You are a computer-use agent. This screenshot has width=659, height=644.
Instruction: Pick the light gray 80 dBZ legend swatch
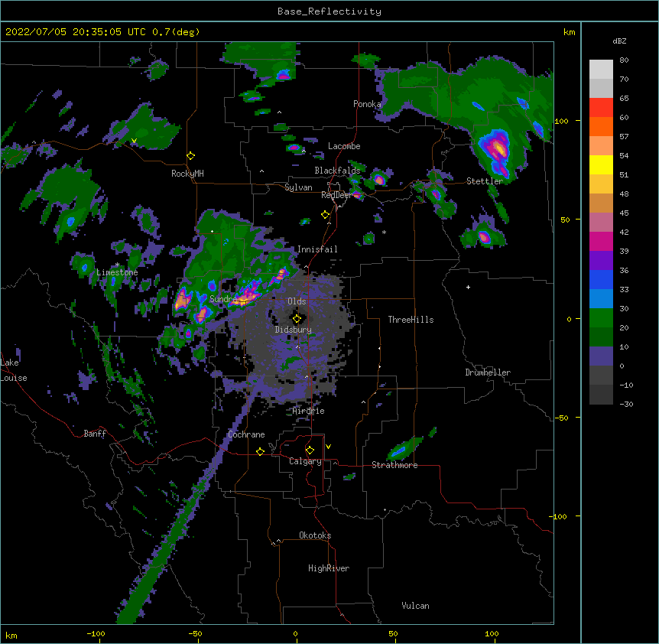pos(601,70)
